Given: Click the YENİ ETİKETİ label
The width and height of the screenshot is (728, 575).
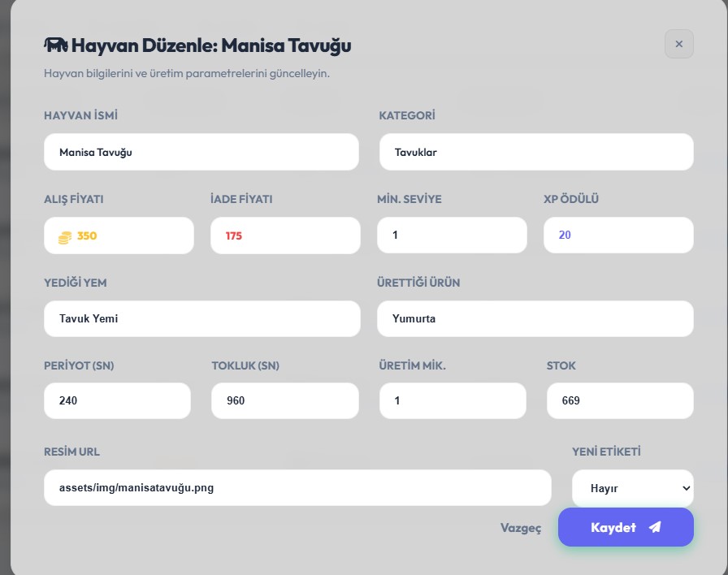Looking at the screenshot, I should pos(606,452).
